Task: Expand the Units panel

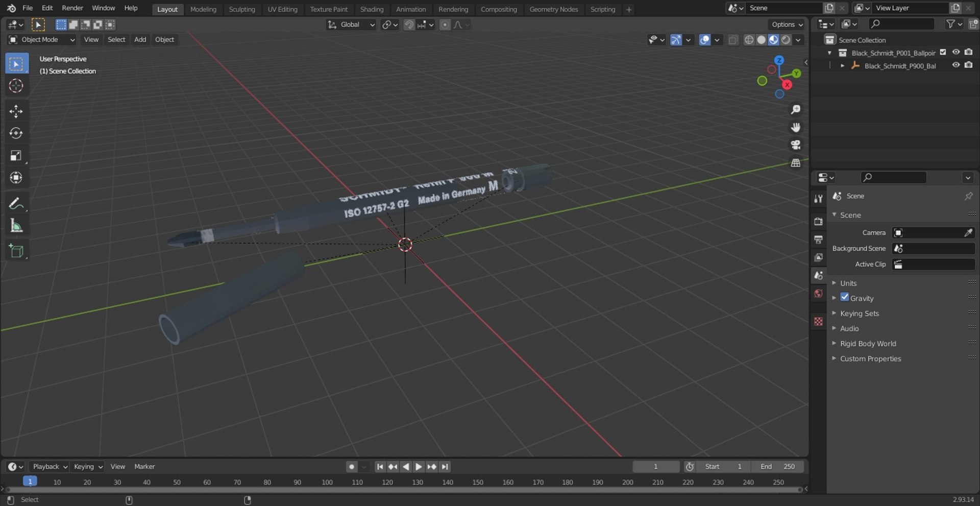Action: (848, 283)
